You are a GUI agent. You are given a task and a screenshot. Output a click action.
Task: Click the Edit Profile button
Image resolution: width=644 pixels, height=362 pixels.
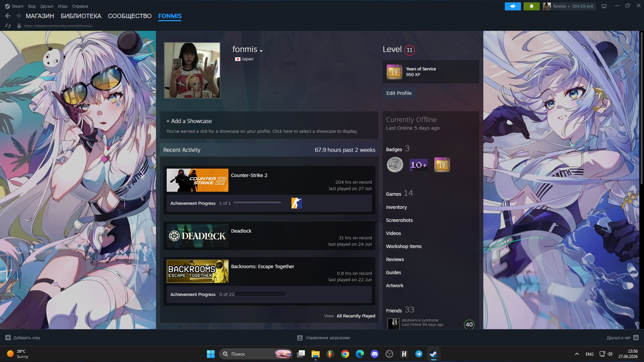coord(399,93)
